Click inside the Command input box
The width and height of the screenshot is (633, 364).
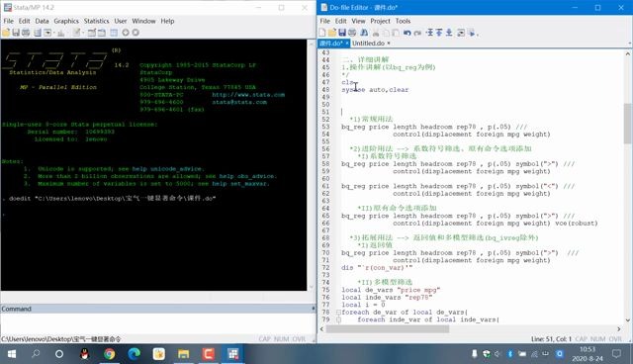[x=157, y=323]
